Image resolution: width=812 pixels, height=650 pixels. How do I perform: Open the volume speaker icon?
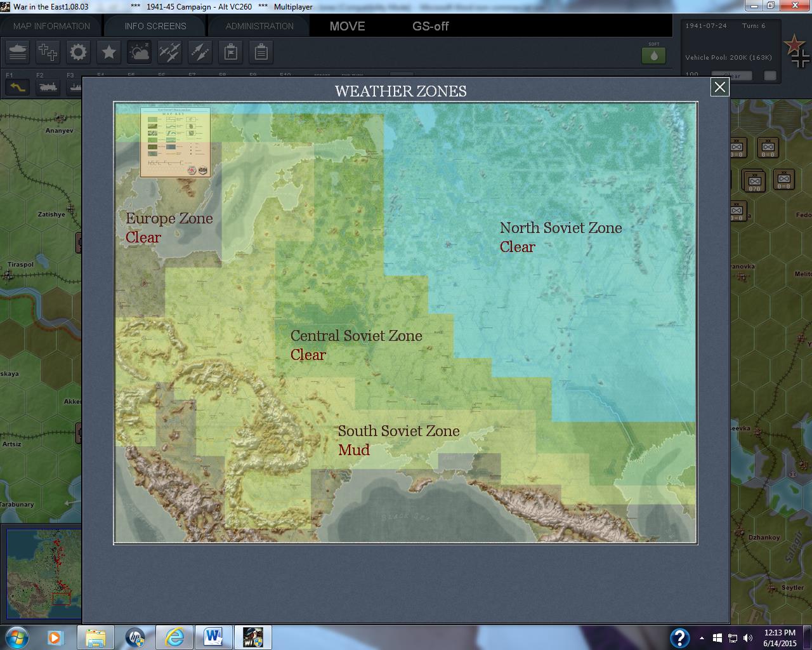pos(748,638)
